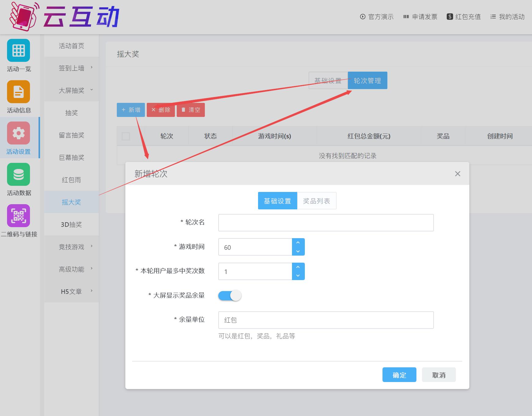Focus the 轮次名 input field
Image resolution: width=532 pixels, height=416 pixels.
[x=326, y=223]
